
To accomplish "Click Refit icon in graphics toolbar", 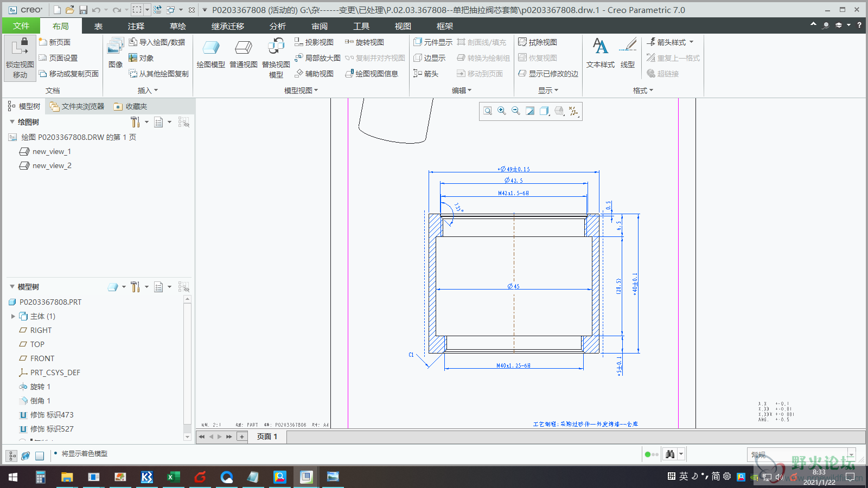I will [488, 111].
